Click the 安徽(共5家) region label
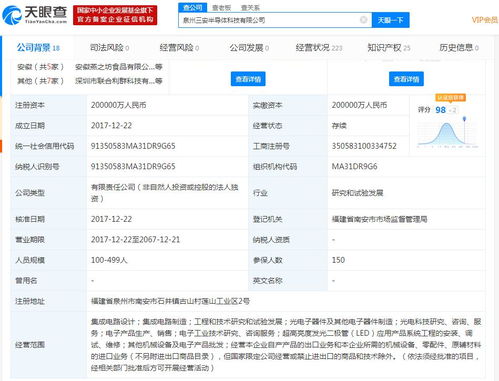499x381 pixels. pyautogui.click(x=40, y=67)
